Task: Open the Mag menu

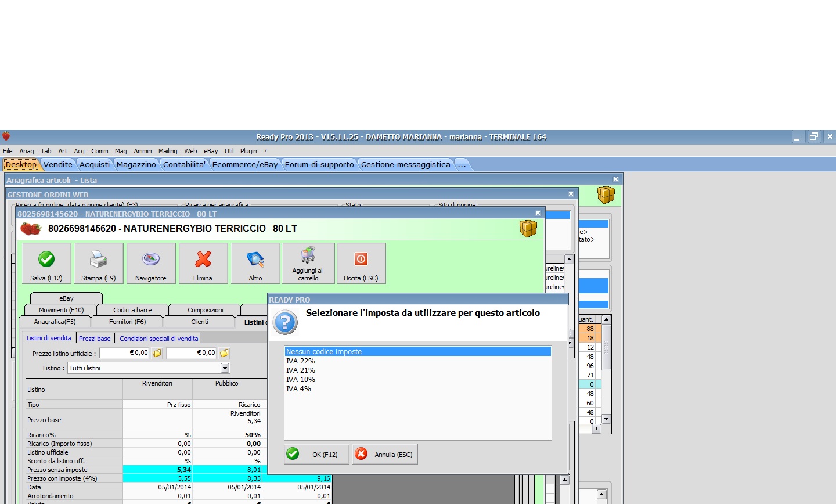Action: click(121, 151)
